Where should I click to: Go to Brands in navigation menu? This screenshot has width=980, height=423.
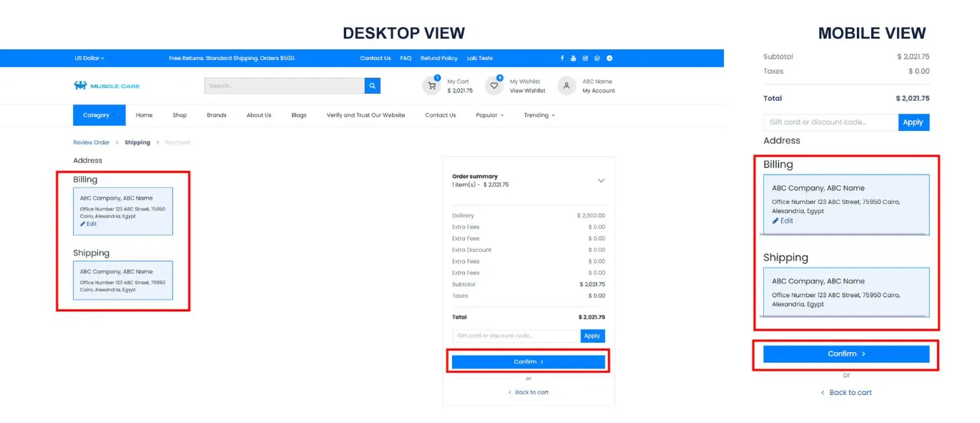tap(217, 115)
